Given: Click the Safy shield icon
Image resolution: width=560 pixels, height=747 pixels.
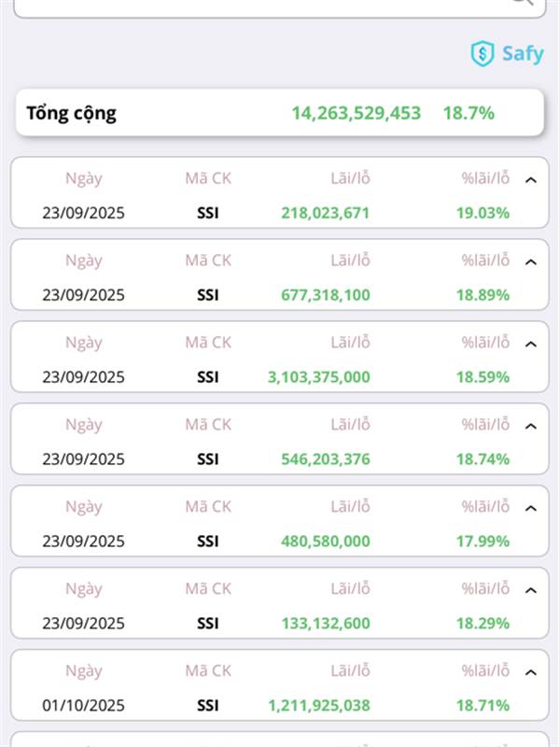Looking at the screenshot, I should pos(482,53).
